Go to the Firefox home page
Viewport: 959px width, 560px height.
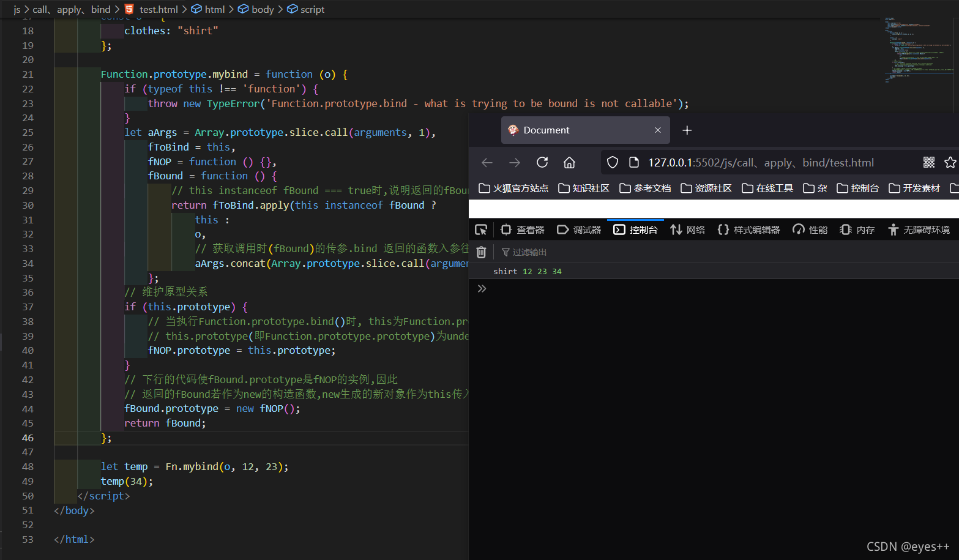tap(569, 162)
